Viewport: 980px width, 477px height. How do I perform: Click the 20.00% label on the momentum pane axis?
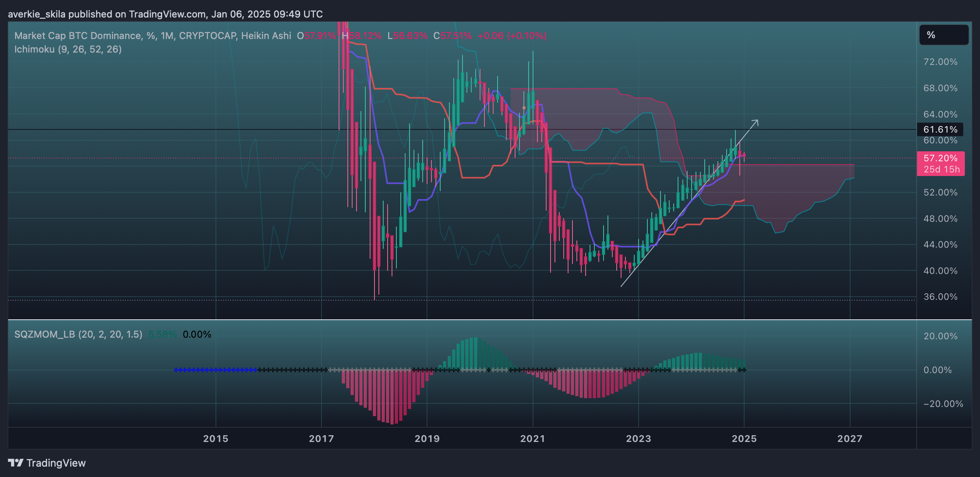coord(941,336)
